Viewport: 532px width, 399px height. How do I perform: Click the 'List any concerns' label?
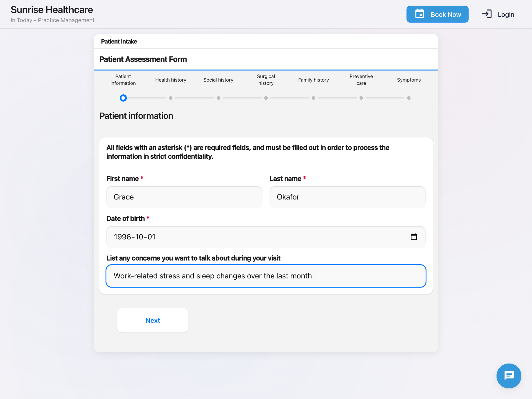pos(193,258)
